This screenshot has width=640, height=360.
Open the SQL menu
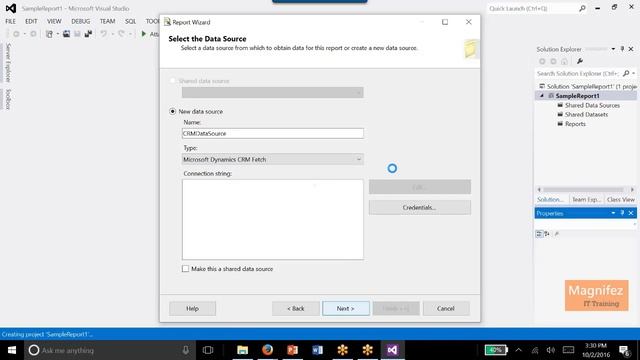click(130, 21)
